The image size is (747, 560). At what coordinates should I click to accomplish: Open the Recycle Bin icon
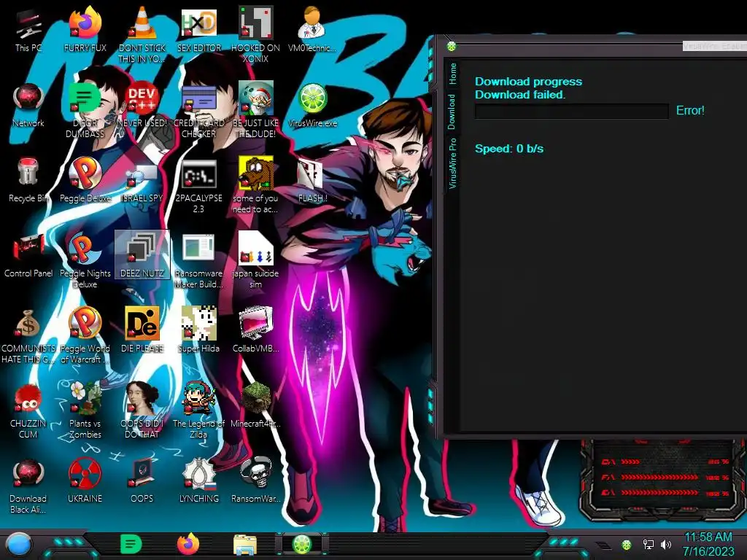point(28,180)
